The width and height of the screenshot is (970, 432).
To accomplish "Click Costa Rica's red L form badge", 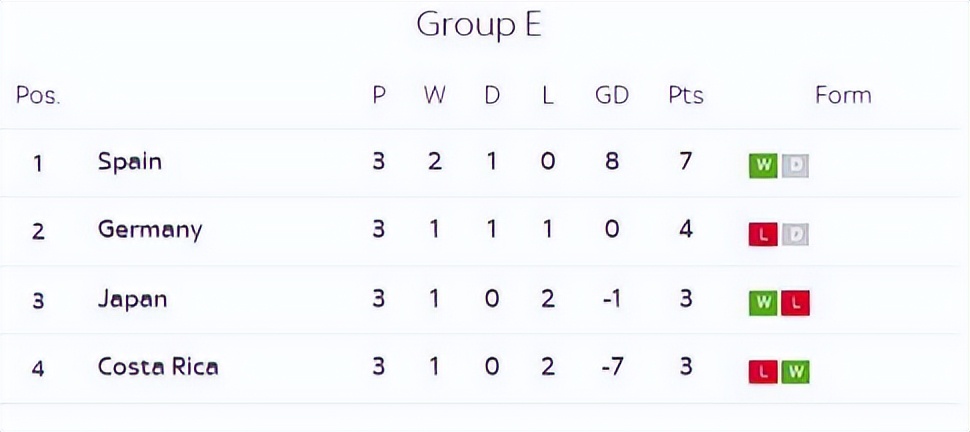I will (x=763, y=372).
